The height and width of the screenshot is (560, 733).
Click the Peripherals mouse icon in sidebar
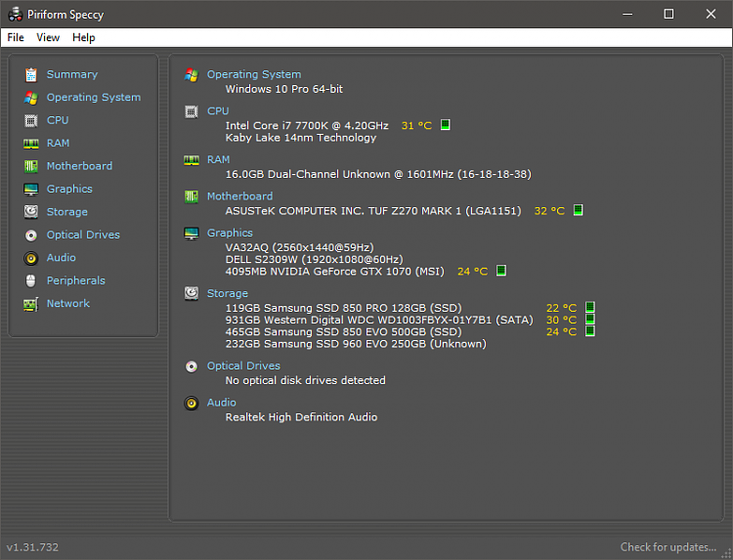(31, 280)
